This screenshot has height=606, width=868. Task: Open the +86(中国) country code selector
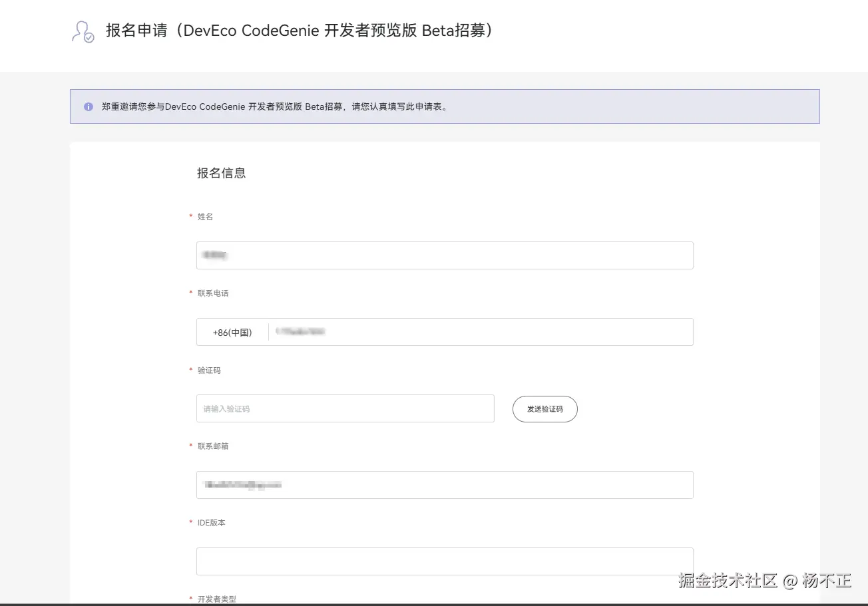(232, 333)
